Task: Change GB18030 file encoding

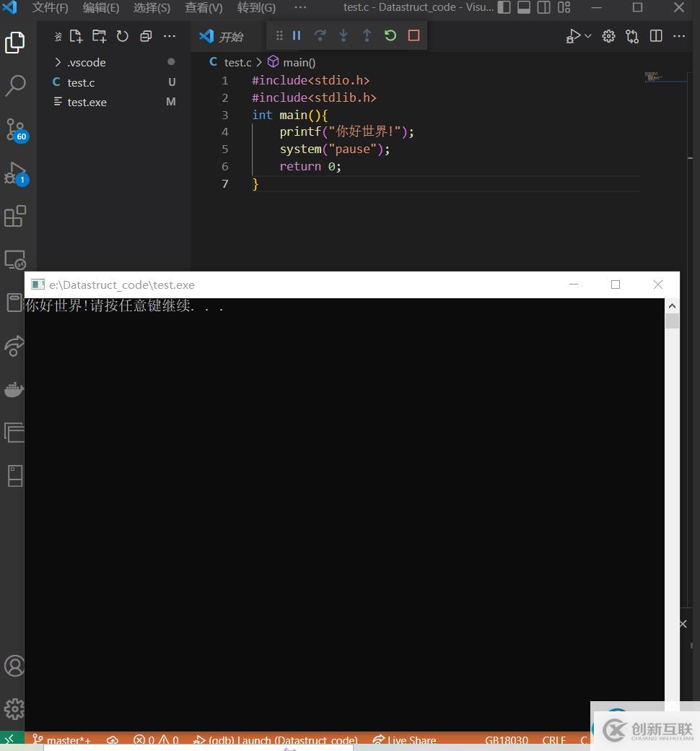Action: pyautogui.click(x=506, y=740)
